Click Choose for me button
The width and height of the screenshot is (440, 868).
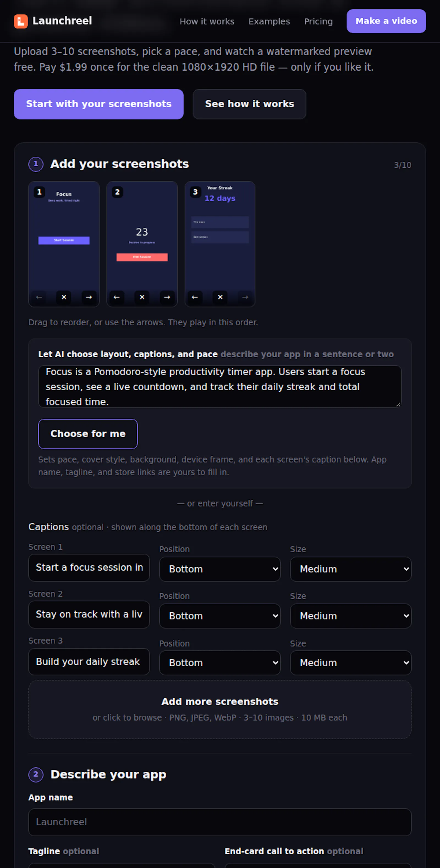88,434
